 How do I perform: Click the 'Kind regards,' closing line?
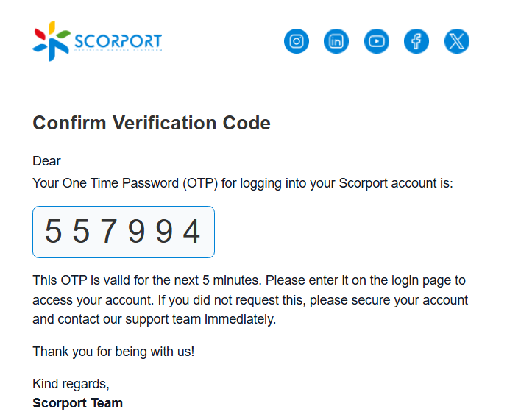pyautogui.click(x=71, y=383)
